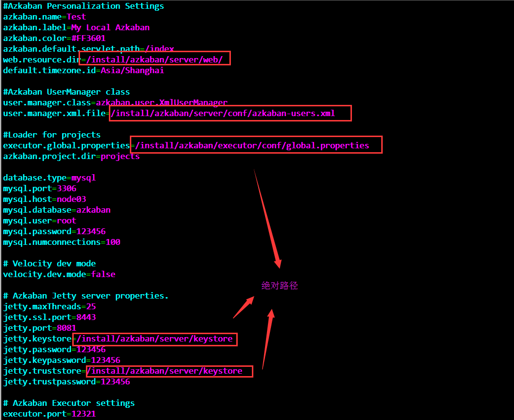This screenshot has height=420, width=514.
Task: Click the line "mysql.numconnections=100"
Action: click(62, 242)
